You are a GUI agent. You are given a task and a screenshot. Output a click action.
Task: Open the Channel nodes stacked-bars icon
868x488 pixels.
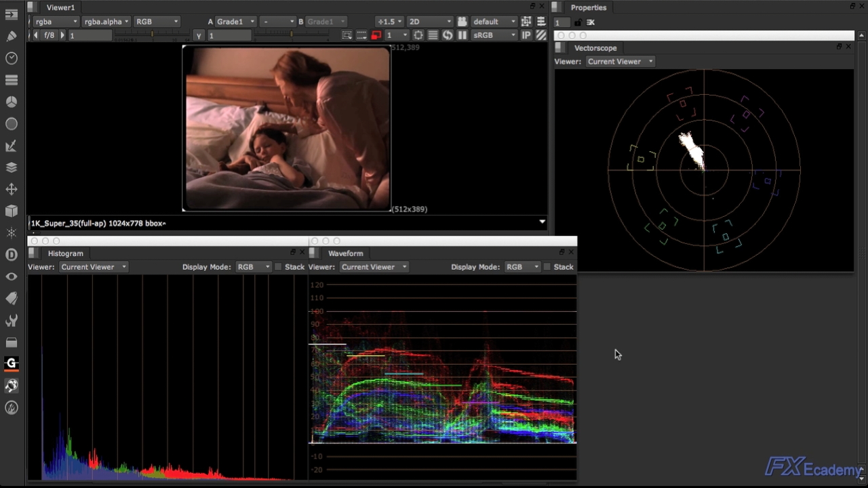click(x=12, y=80)
